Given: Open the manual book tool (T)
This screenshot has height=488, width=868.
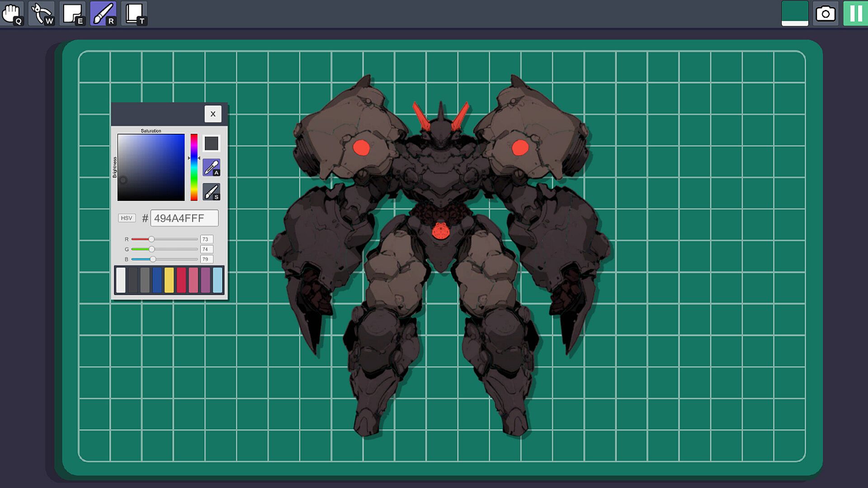Looking at the screenshot, I should point(134,14).
